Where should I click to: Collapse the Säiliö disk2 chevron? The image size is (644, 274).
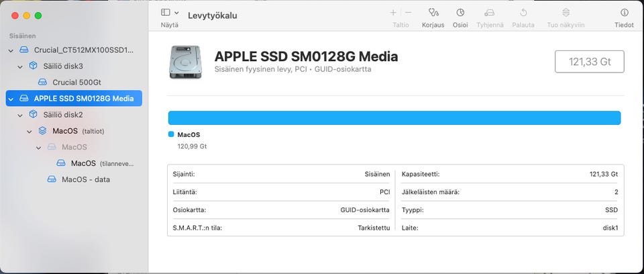19,116
